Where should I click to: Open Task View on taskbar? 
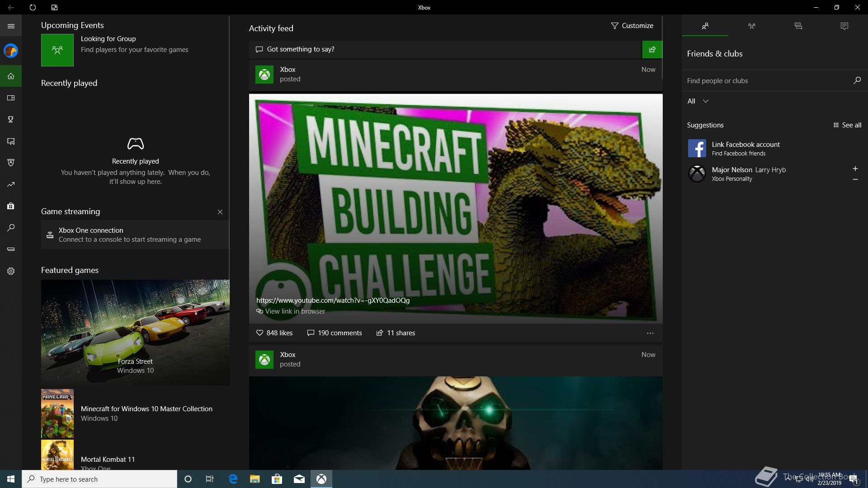point(210,479)
